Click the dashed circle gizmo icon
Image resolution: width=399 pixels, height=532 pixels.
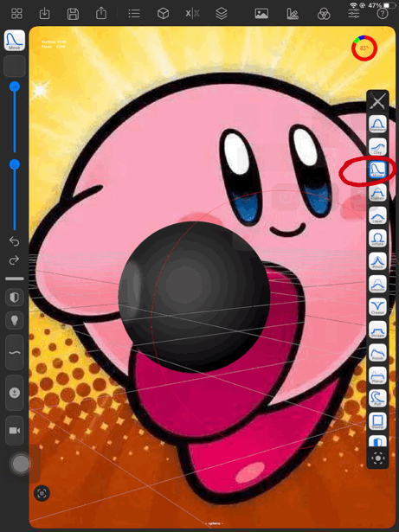pyautogui.click(x=377, y=458)
